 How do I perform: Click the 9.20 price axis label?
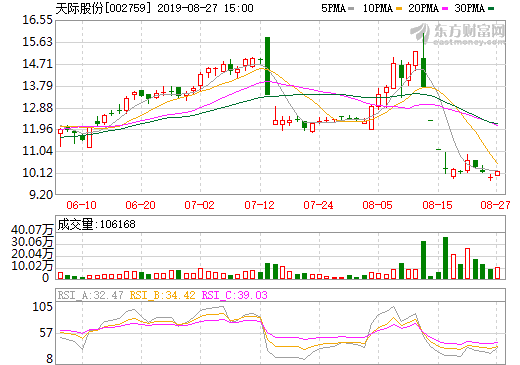coord(41,195)
